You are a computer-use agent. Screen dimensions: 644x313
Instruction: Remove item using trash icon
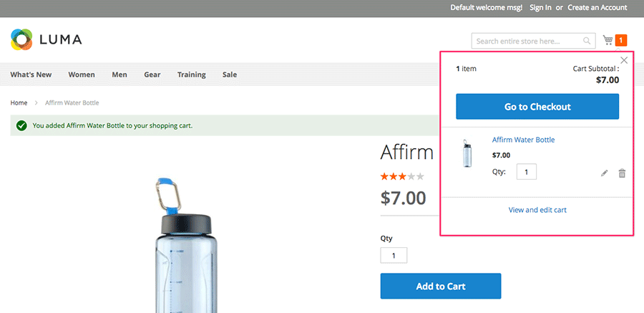[622, 173]
